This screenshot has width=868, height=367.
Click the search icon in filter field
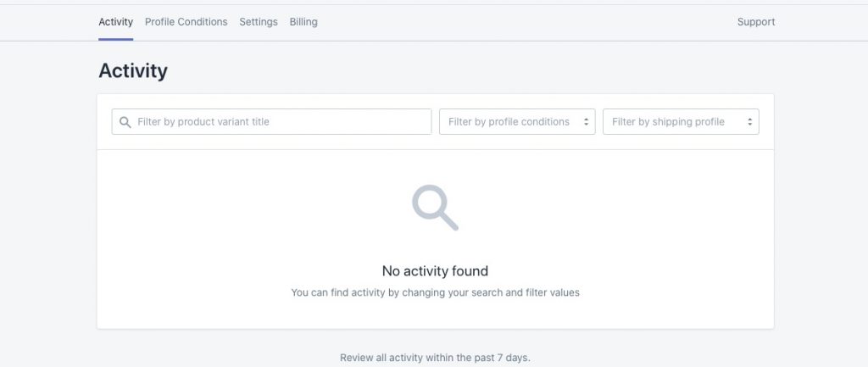point(125,122)
